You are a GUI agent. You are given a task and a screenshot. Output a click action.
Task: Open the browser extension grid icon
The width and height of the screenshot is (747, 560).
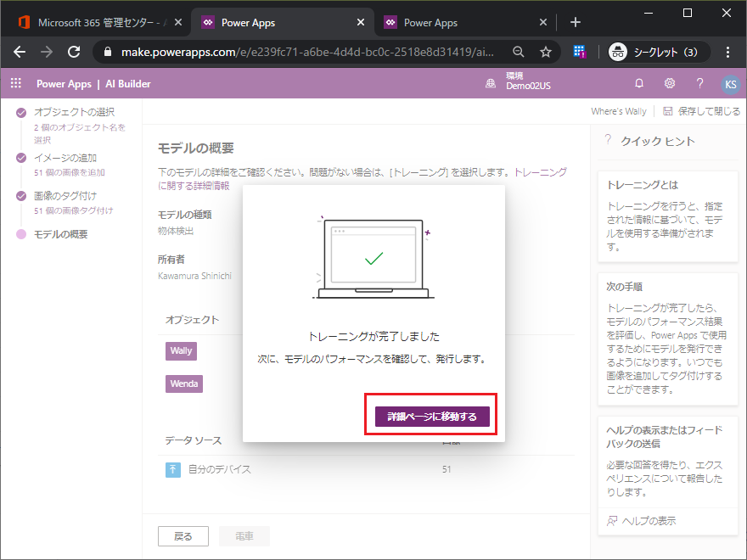tap(579, 52)
